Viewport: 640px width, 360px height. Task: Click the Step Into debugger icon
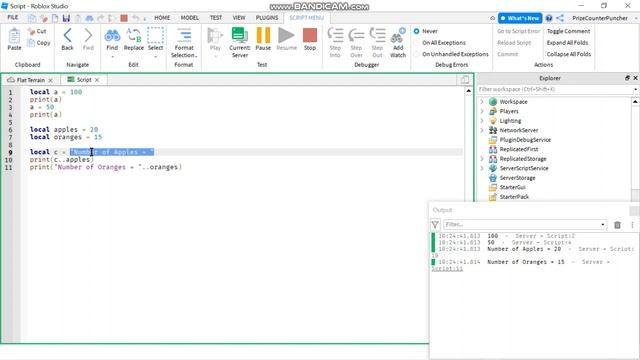pos(335,36)
